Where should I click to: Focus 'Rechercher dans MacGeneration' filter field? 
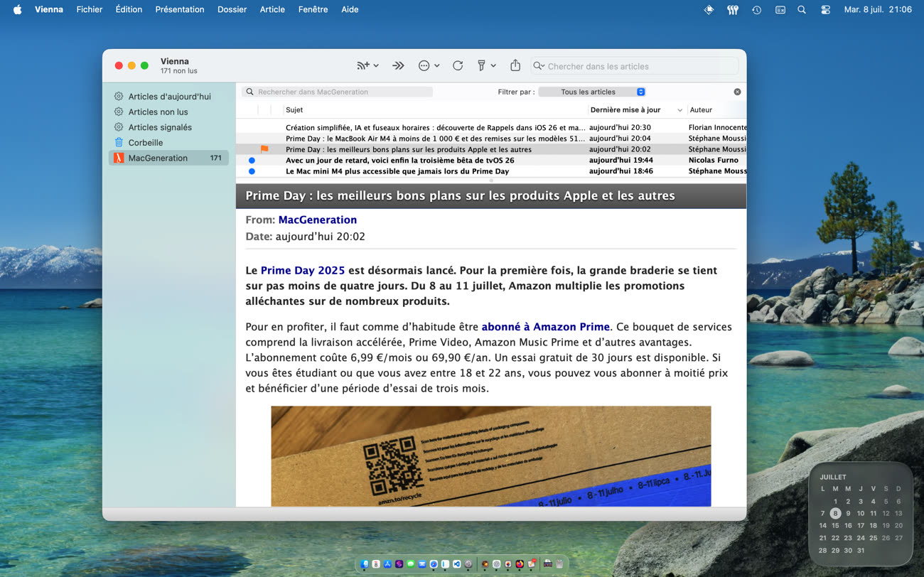[337, 92]
